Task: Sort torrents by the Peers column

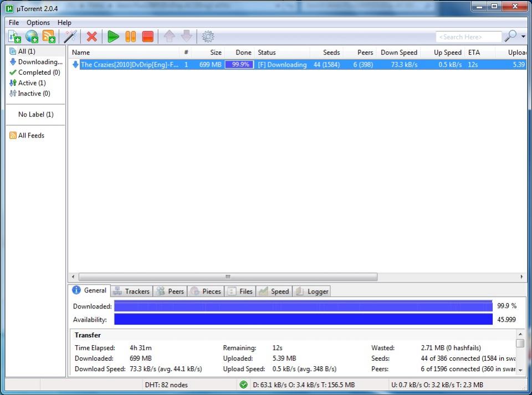Action: pos(360,53)
